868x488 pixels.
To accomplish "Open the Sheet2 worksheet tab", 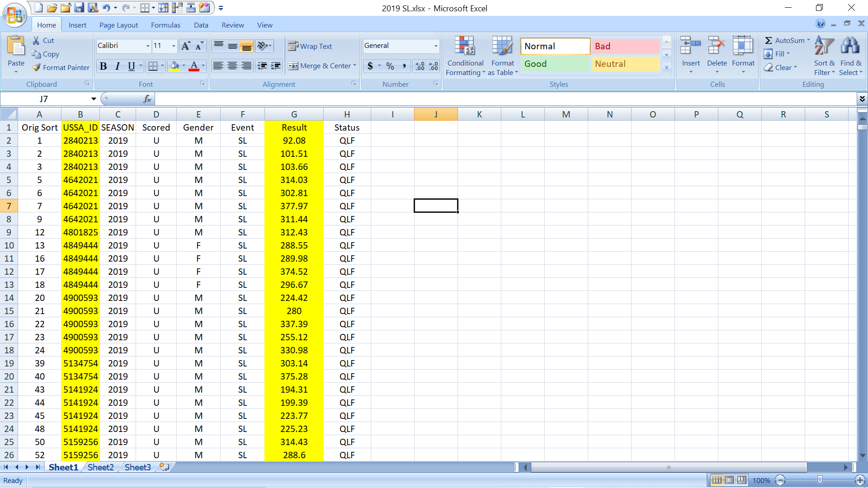I will click(100, 467).
